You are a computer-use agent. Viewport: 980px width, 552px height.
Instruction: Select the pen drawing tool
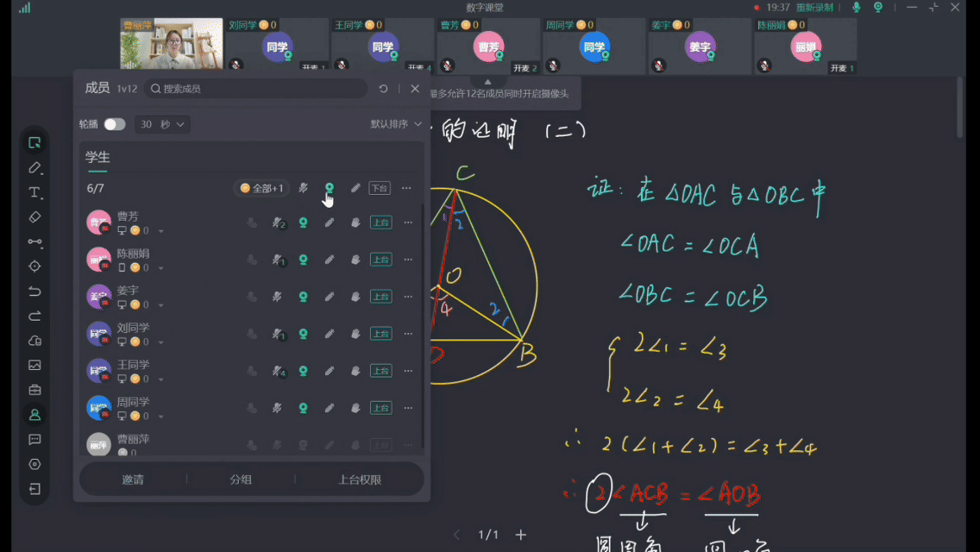tap(35, 167)
